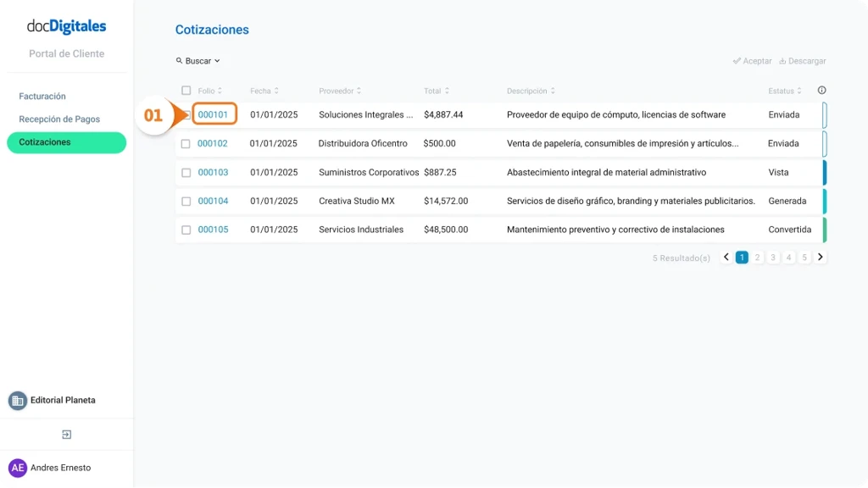
Task: Expand the Buscar search dropdown
Action: [217, 60]
